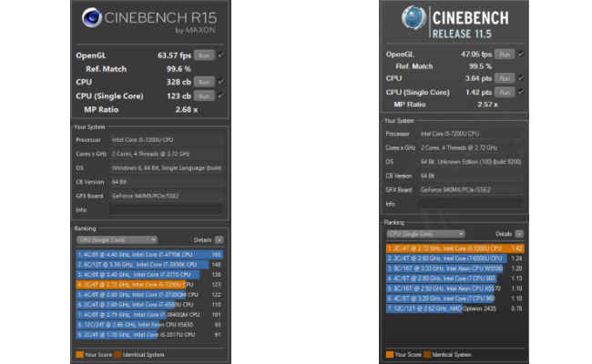Run CPU (Single Core) test in Cinebench 11.5
This screenshot has width=592, height=364.
click(x=505, y=92)
